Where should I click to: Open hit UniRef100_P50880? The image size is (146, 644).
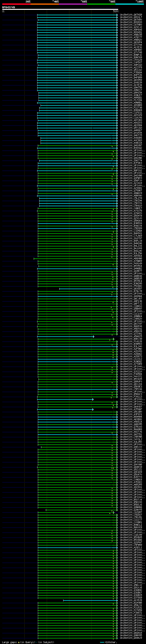tap(131, 286)
